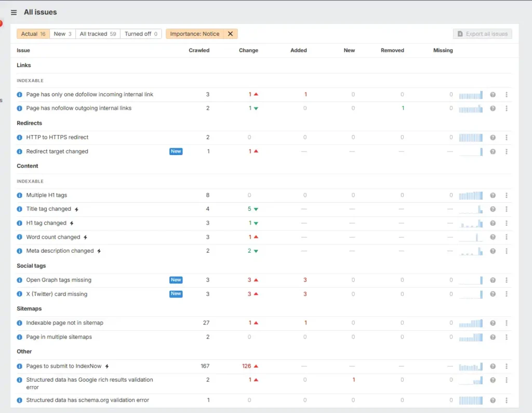Open more options for schema.org validation error

(x=507, y=401)
